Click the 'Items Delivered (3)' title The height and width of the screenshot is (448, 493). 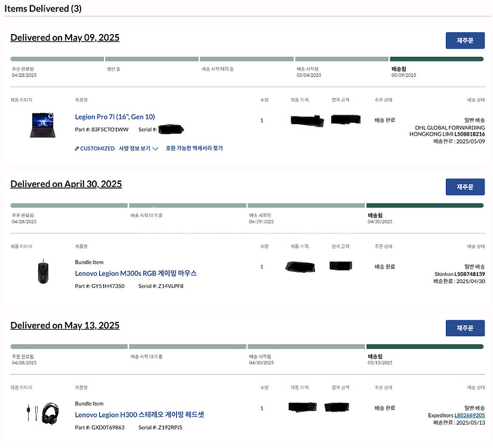[x=43, y=8]
